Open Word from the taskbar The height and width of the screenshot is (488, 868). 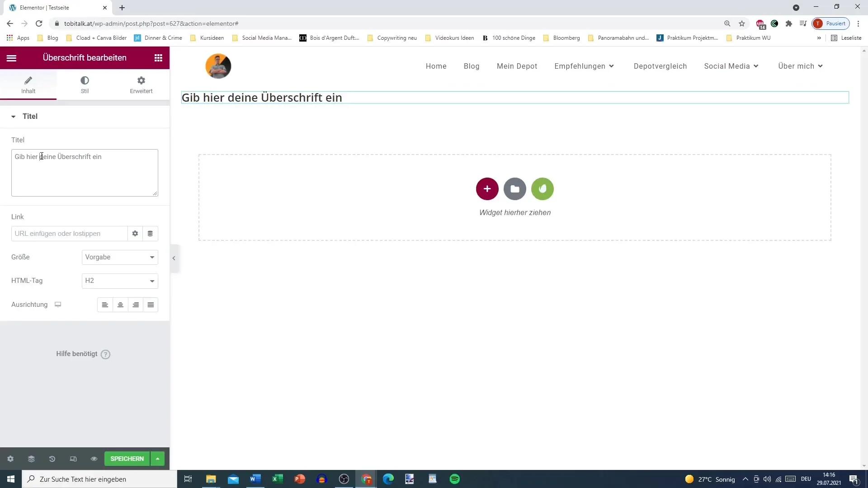pyautogui.click(x=255, y=479)
